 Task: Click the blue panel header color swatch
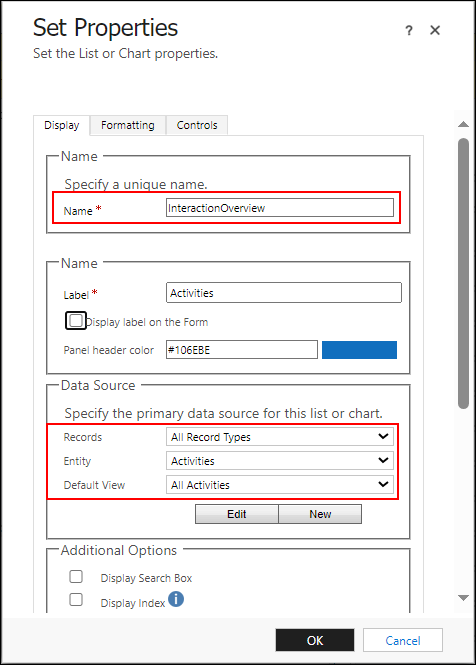pos(359,350)
